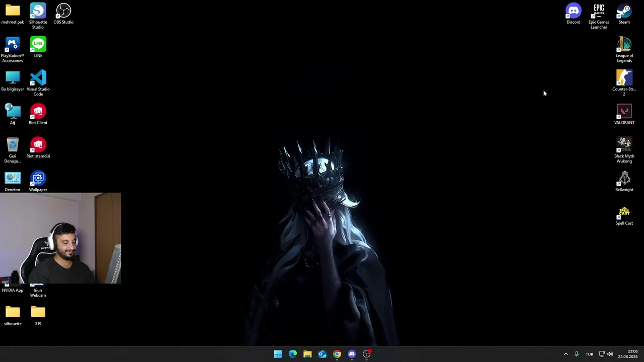
Task: Select Black Myth Wukong shortcut
Action: (624, 150)
